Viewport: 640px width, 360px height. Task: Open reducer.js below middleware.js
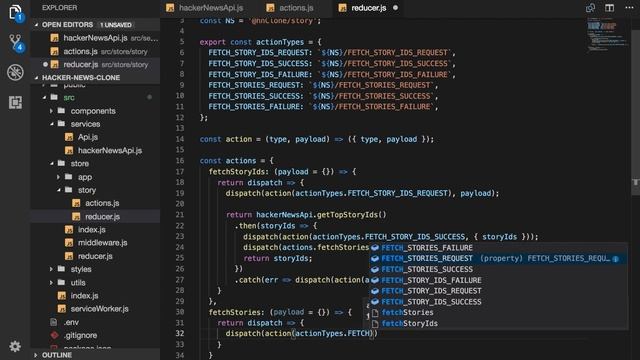(95, 256)
